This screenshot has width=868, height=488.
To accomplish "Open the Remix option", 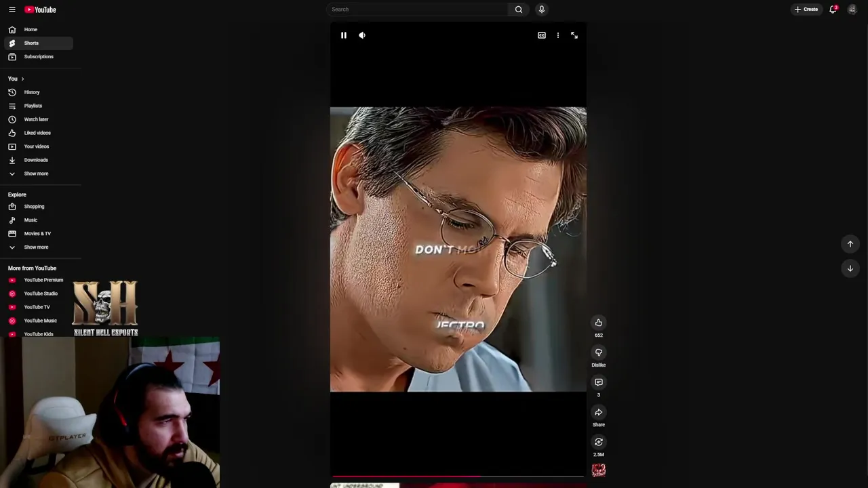I will pyautogui.click(x=599, y=442).
